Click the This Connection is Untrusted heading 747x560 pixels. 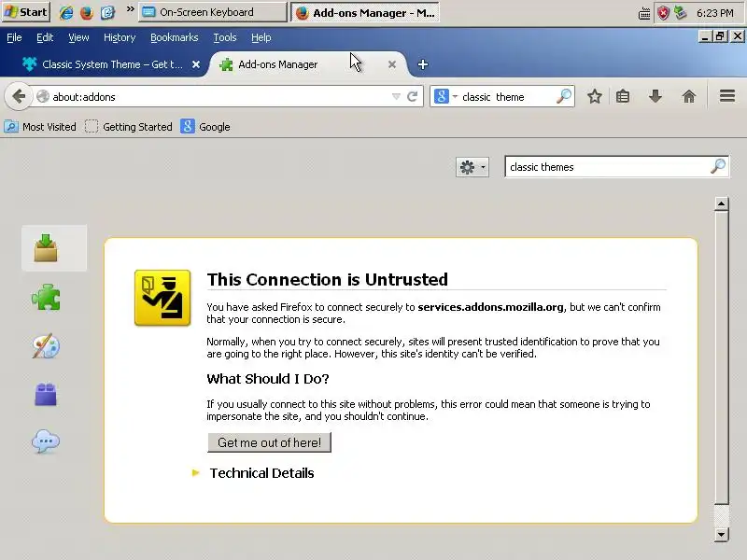point(328,279)
